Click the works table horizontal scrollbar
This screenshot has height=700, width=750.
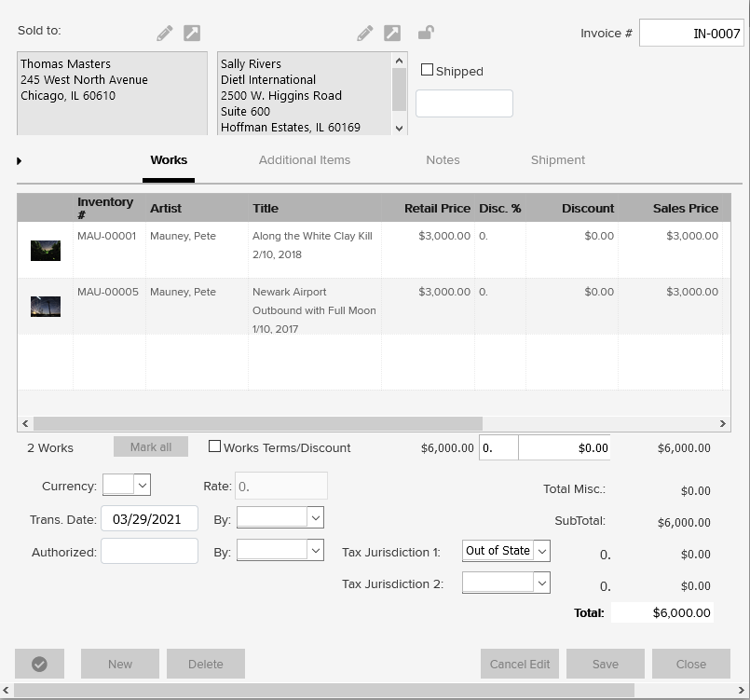(258, 423)
